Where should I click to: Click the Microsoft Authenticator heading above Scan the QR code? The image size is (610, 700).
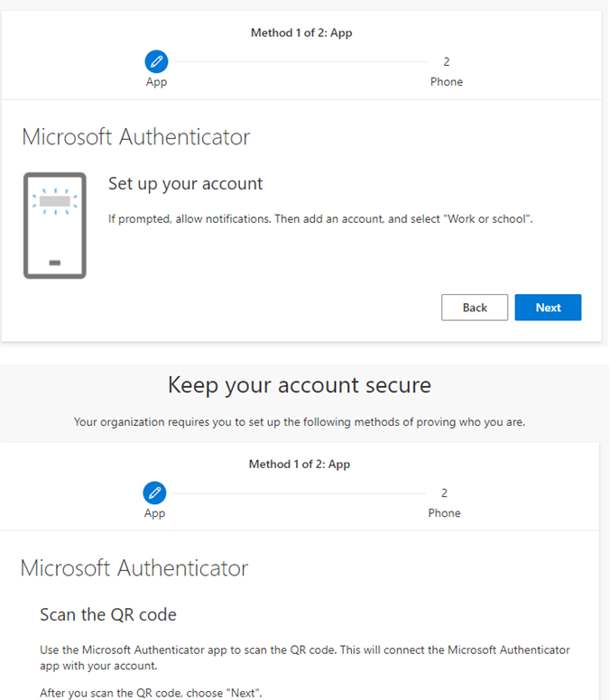134,568
